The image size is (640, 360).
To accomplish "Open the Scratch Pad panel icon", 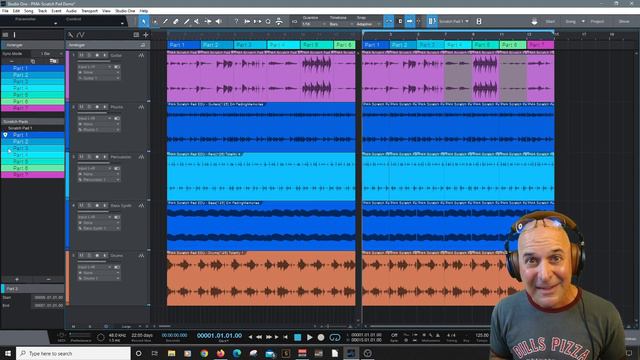I will pos(432,21).
